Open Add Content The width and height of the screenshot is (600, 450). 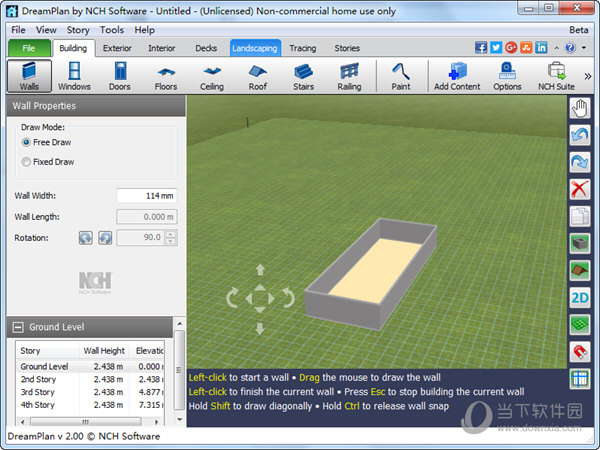click(457, 76)
